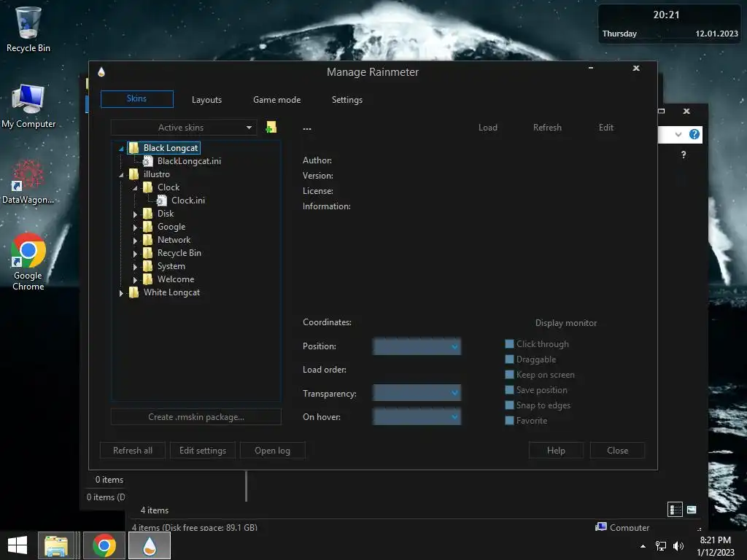This screenshot has width=747, height=560.
Task: Open the volume tray icon
Action: tap(678, 546)
